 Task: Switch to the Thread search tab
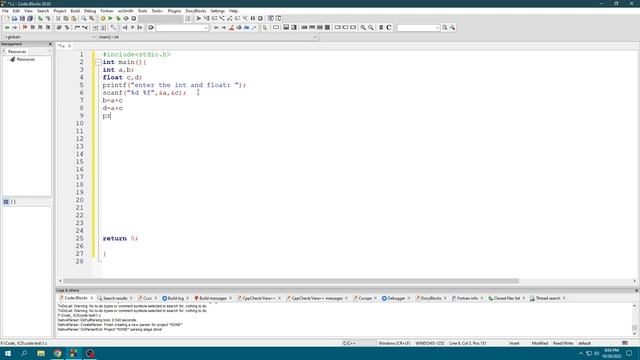point(547,298)
